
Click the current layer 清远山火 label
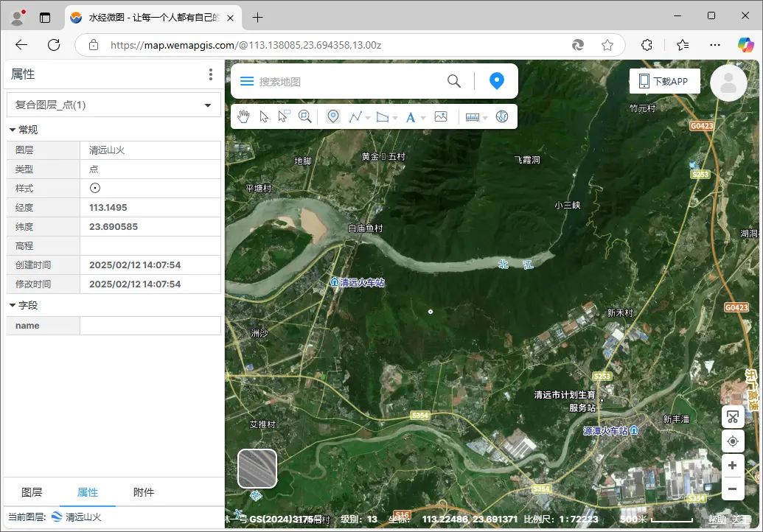[83, 517]
